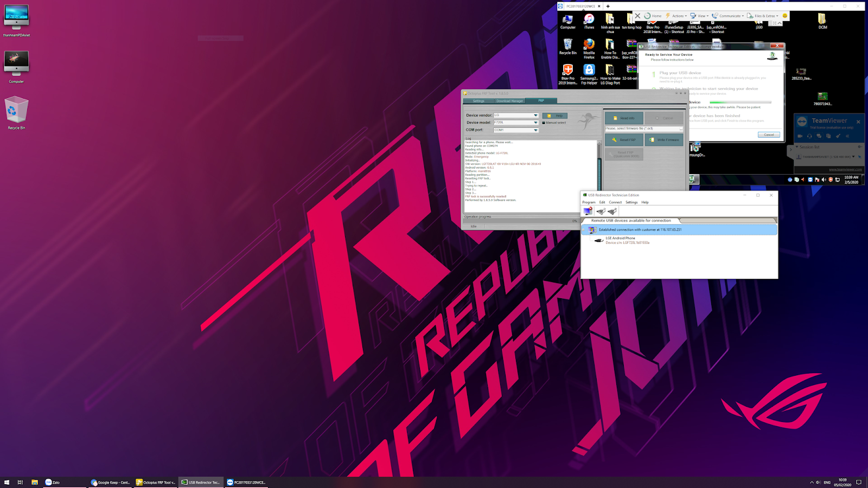The width and height of the screenshot is (868, 488).
Task: Select Samsung Frp Helper icon on remote desktop
Action: tap(589, 74)
